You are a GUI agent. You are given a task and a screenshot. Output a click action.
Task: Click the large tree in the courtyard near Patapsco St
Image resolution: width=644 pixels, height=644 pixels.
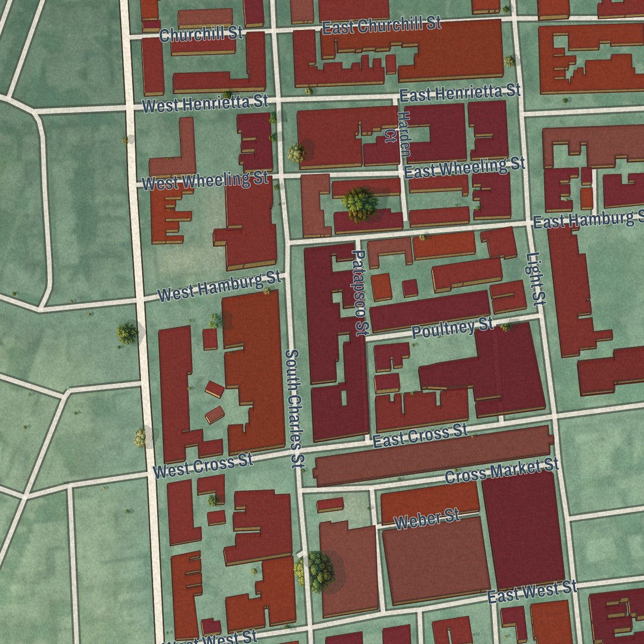click(x=360, y=204)
